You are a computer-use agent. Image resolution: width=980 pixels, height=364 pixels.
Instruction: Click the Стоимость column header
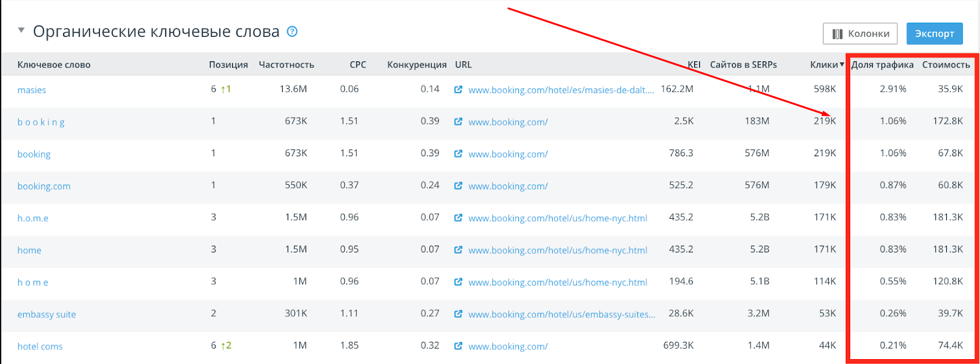point(946,64)
